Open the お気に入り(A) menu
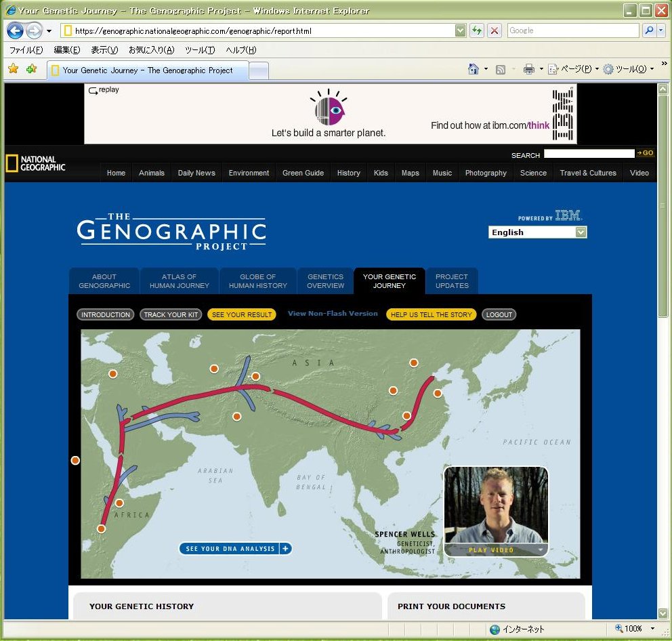 click(151, 49)
